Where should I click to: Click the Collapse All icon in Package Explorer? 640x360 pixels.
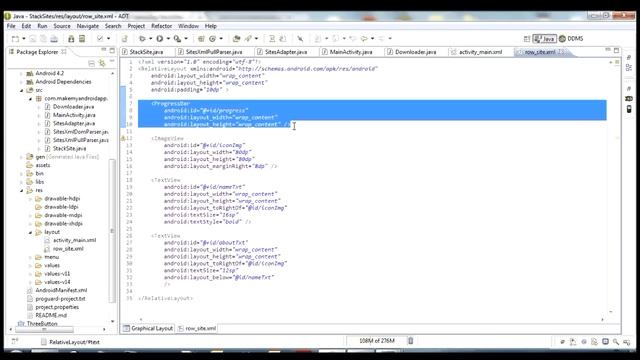pyautogui.click(x=91, y=63)
